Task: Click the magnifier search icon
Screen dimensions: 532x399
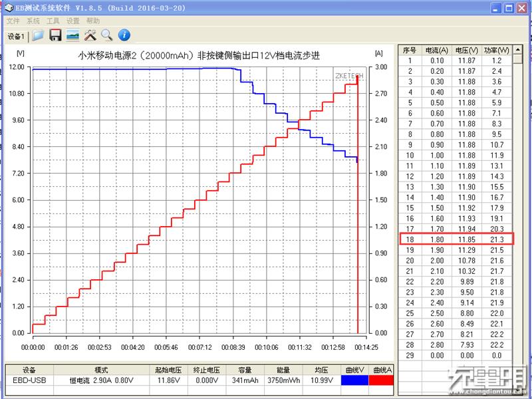Action: pyautogui.click(x=106, y=35)
